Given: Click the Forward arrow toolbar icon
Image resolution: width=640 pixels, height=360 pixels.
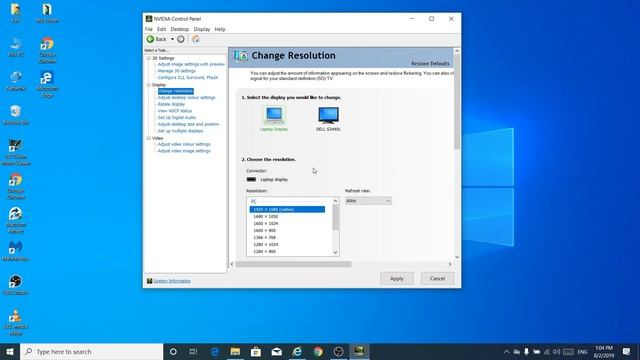Looking at the screenshot, I should (181, 39).
